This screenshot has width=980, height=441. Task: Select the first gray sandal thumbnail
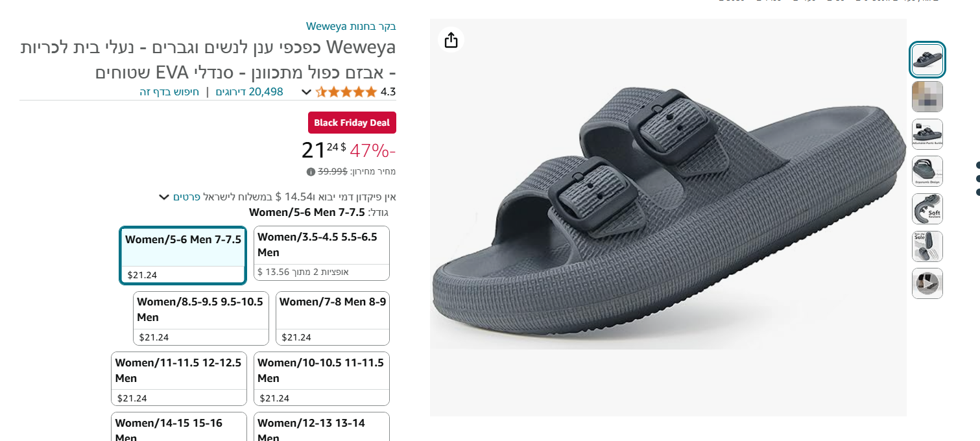927,60
